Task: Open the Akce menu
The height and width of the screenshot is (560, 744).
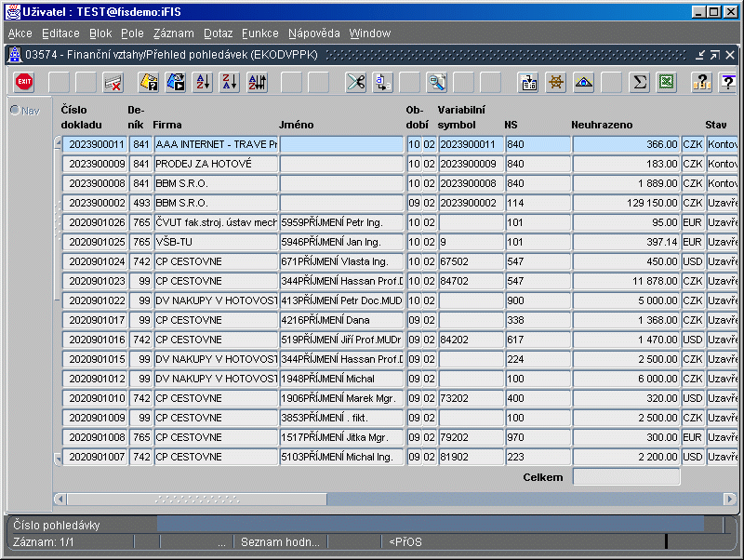Action: point(20,33)
